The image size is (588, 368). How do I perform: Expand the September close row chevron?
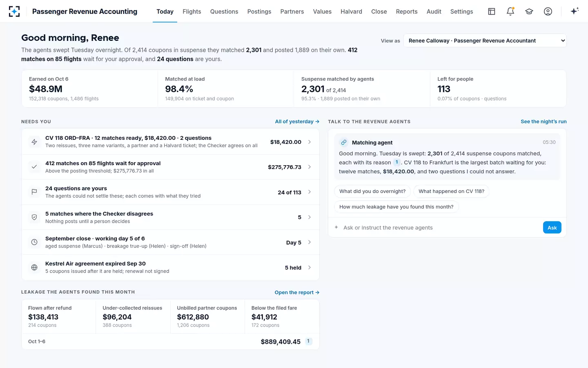(310, 242)
